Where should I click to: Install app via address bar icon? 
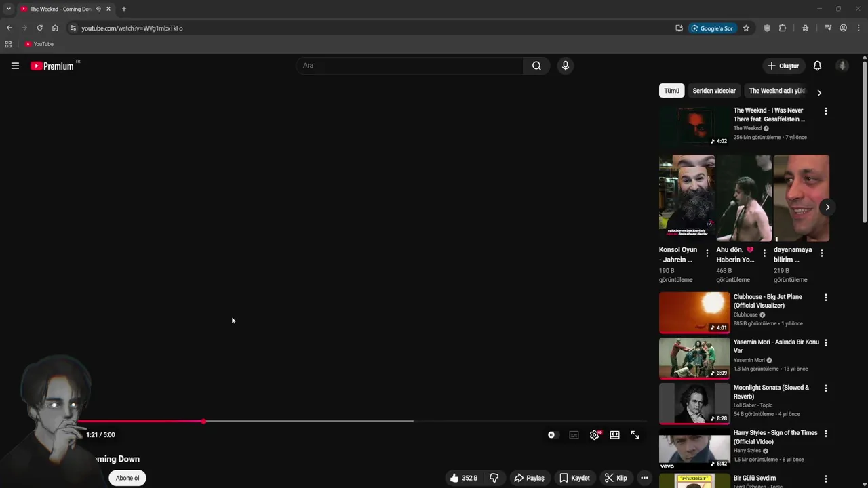tap(679, 28)
